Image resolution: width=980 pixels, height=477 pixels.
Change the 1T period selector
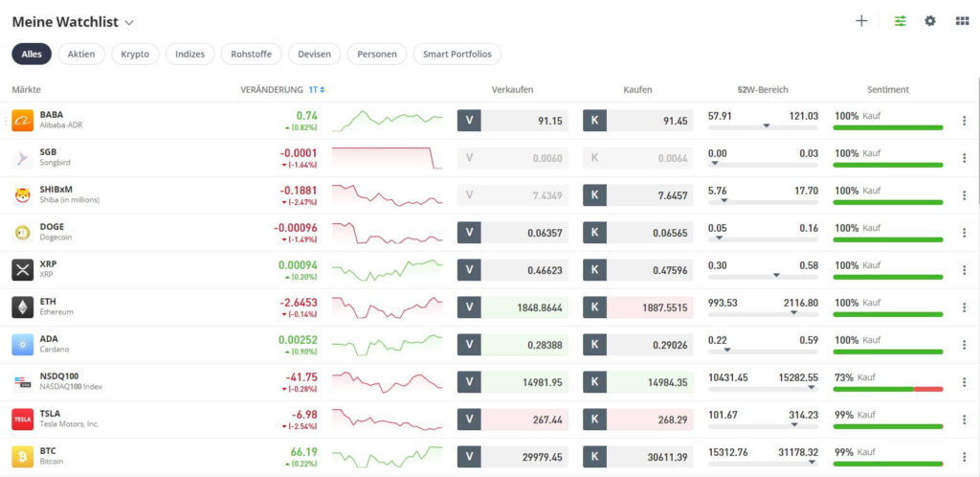[x=317, y=90]
